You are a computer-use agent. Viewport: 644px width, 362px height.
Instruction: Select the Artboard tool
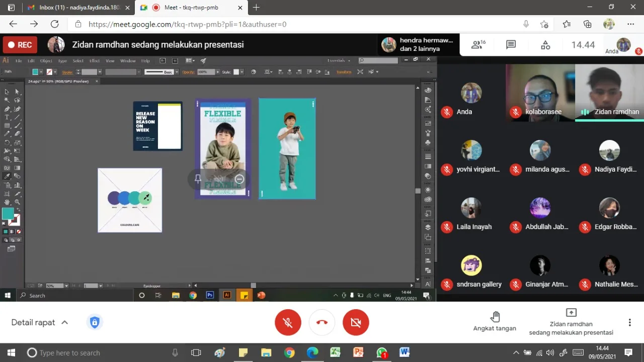click(x=7, y=193)
